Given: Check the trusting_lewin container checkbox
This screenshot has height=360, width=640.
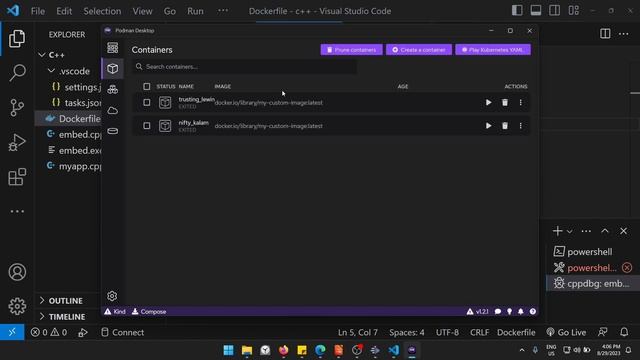Looking at the screenshot, I should pyautogui.click(x=147, y=102).
